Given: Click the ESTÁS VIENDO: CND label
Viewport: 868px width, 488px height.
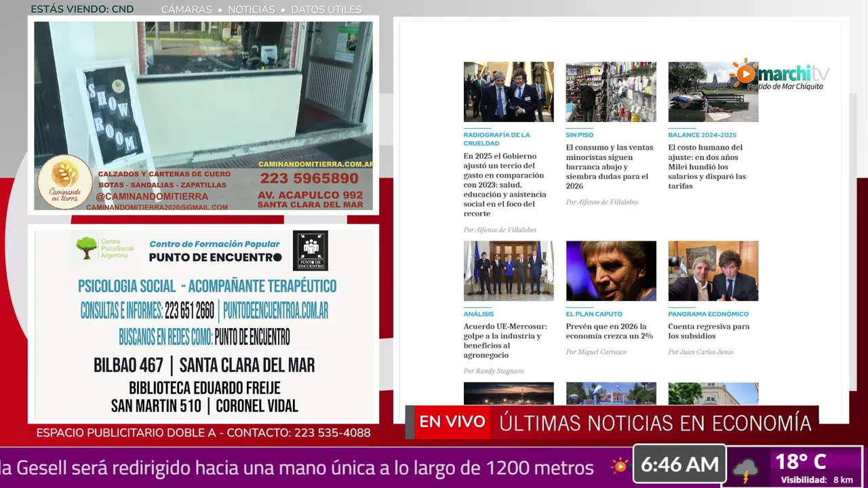Looking at the screenshot, I should (82, 9).
